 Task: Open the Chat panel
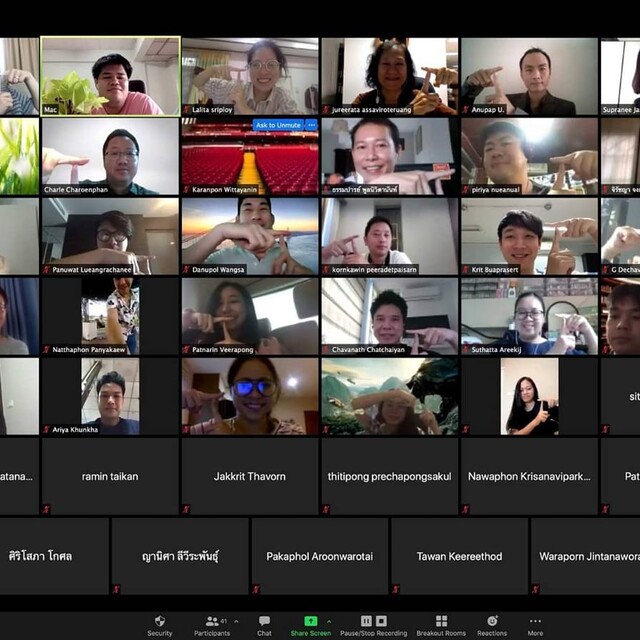pyautogui.click(x=264, y=625)
